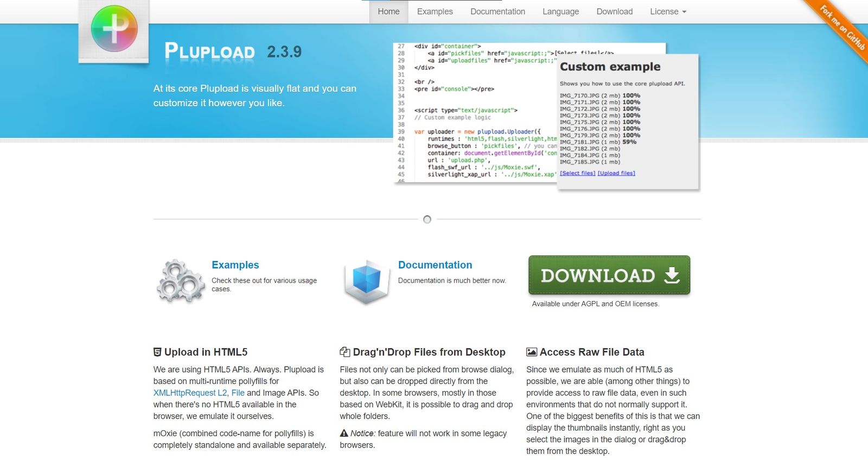Click 'Documentation is much better now.' text
868x473 pixels.
coord(452,280)
